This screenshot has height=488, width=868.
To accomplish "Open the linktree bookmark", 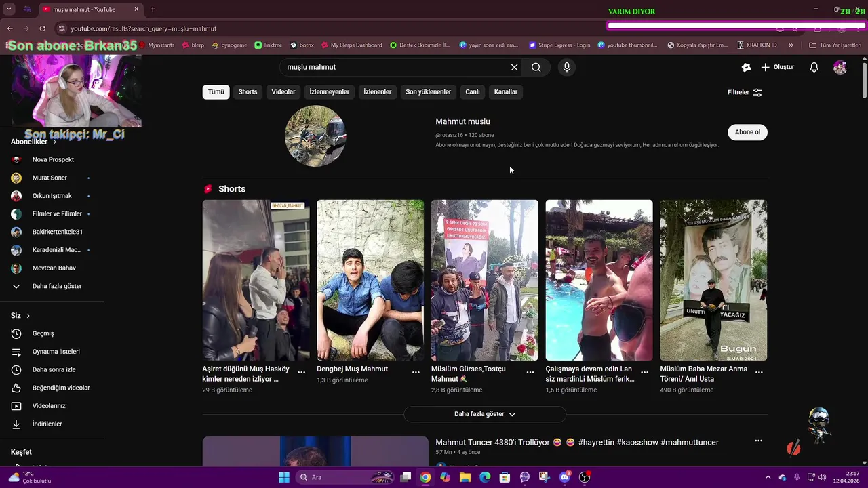I will [269, 45].
